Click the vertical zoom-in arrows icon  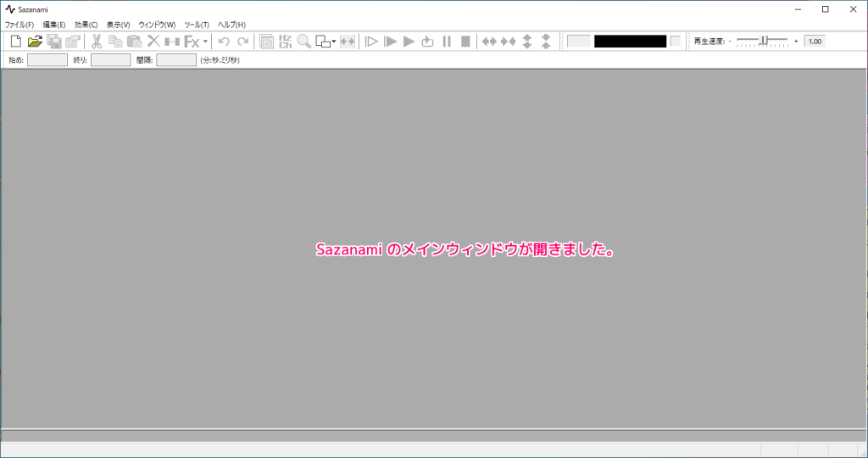(527, 42)
